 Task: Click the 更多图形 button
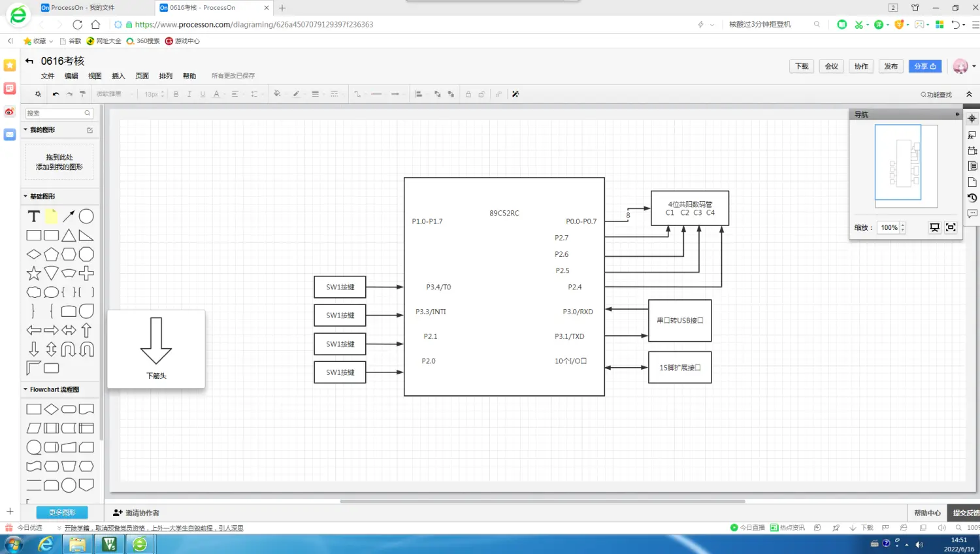click(x=62, y=513)
